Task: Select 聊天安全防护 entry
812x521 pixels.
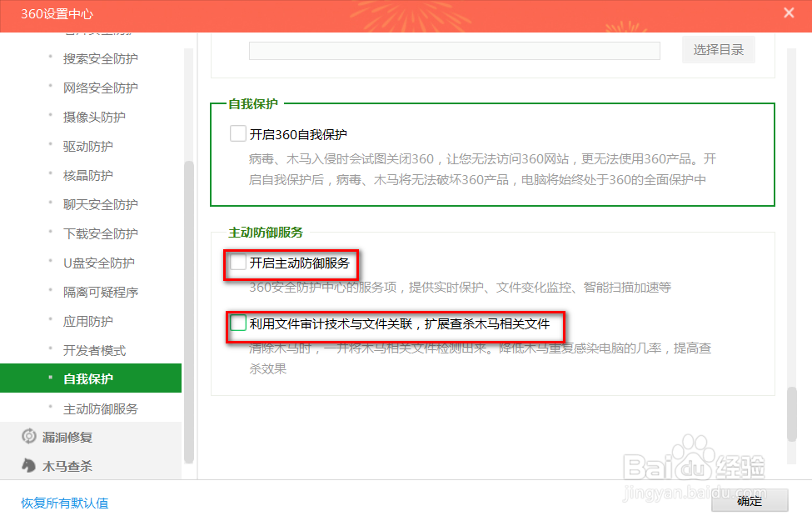Action: [101, 204]
